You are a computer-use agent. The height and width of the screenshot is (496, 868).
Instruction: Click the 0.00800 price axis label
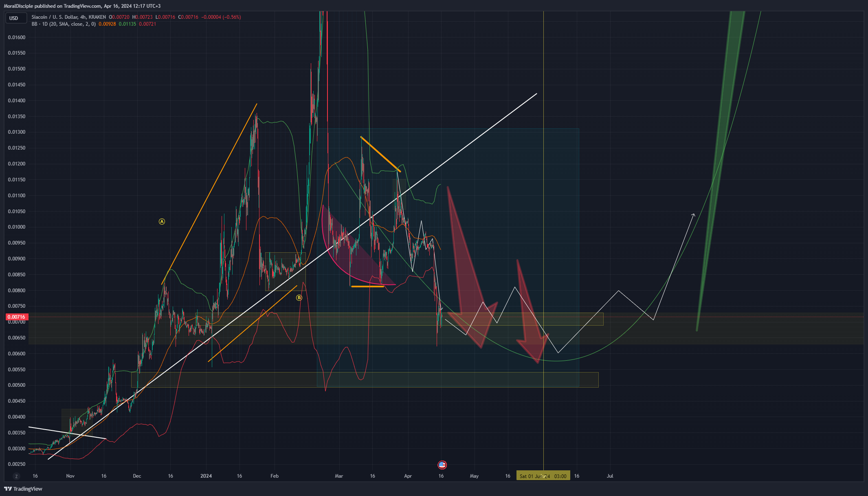pyautogui.click(x=17, y=291)
